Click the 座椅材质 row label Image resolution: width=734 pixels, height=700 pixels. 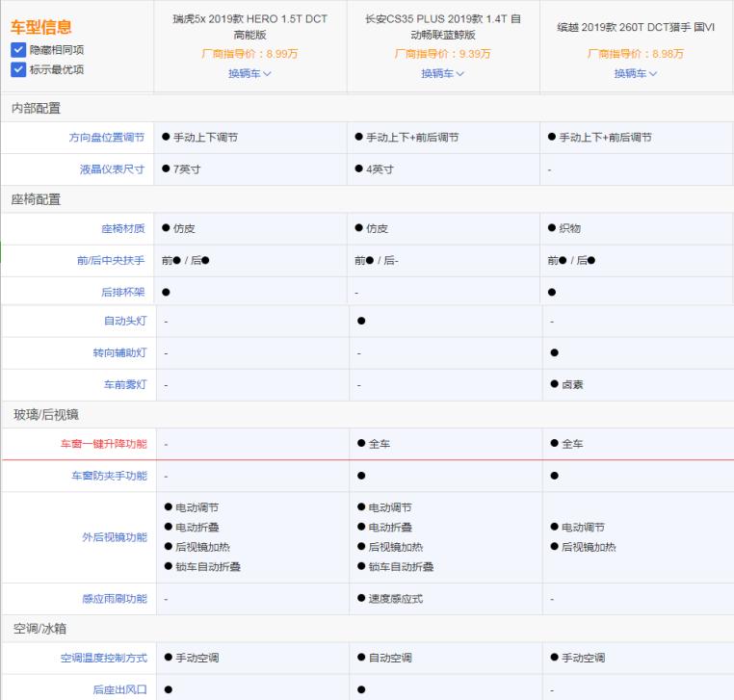coord(123,228)
